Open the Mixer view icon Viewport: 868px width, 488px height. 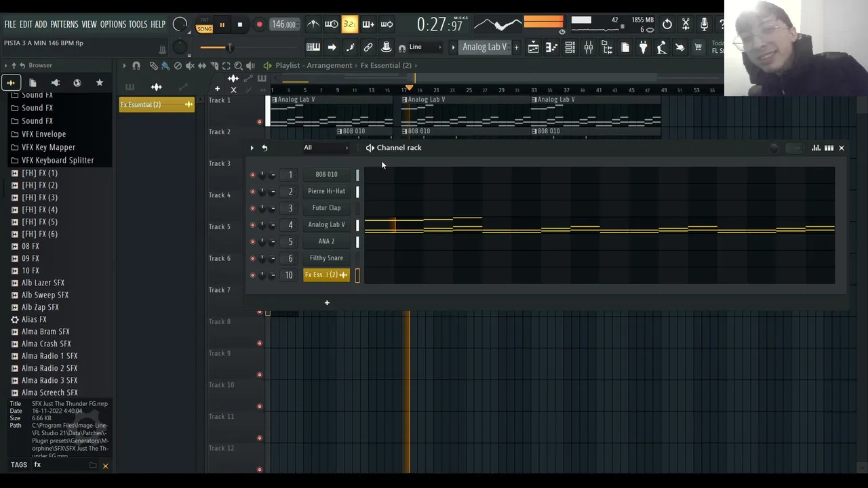point(589,47)
